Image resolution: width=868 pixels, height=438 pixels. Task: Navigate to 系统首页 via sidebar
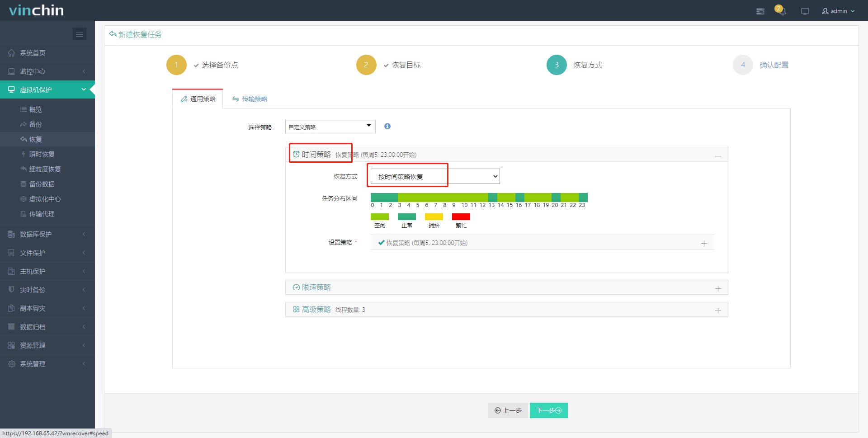[x=33, y=53]
